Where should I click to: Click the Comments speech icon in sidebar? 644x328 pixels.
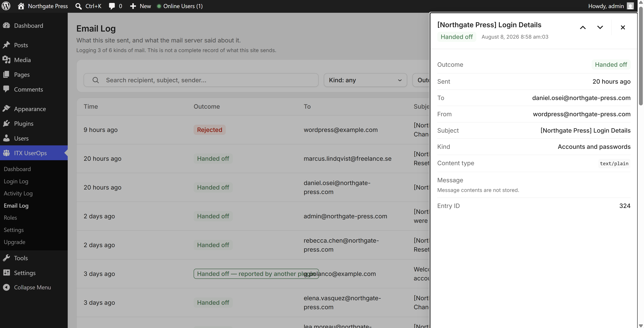coord(7,89)
